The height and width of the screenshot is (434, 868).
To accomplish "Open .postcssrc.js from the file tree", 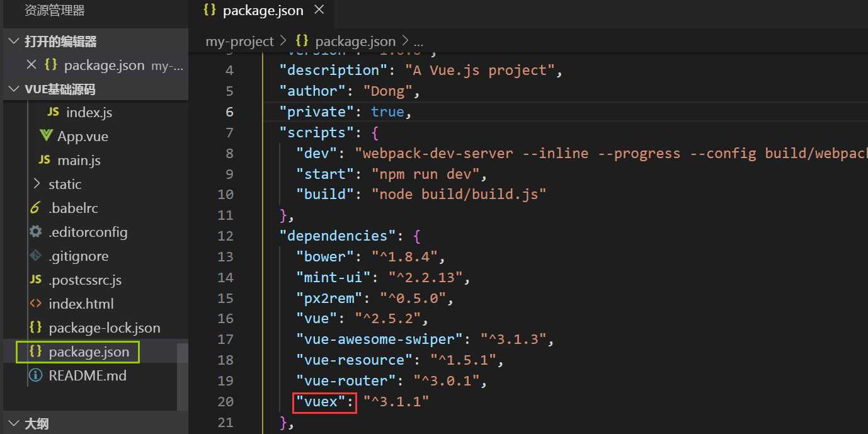I will click(x=84, y=280).
